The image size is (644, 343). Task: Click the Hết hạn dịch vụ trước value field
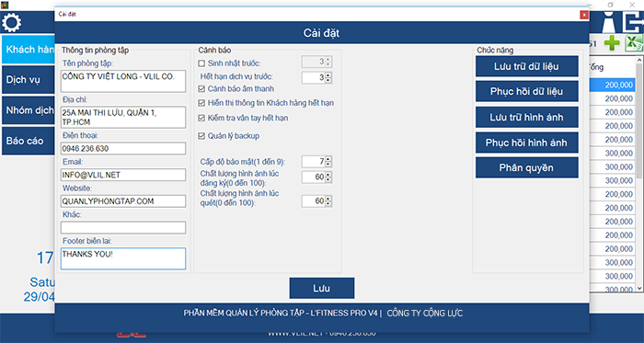(314, 77)
